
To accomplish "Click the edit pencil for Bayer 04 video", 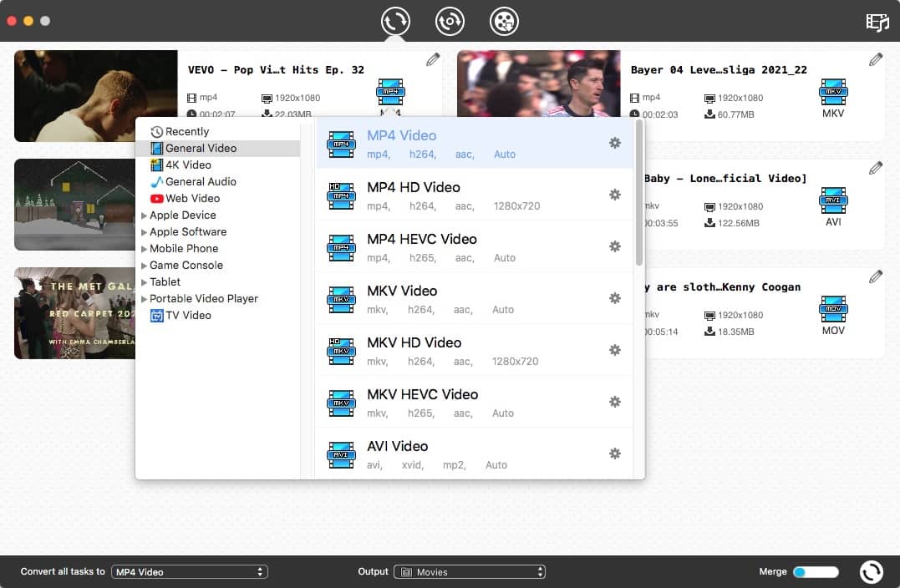I will pyautogui.click(x=875, y=59).
